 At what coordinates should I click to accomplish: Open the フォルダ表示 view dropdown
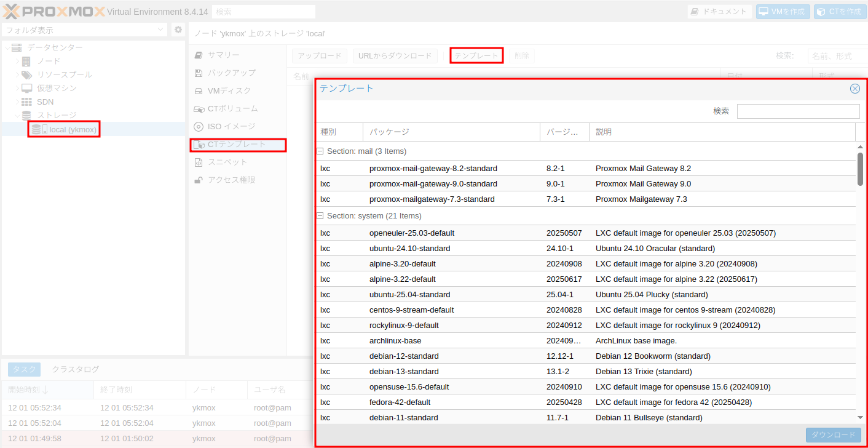point(161,30)
